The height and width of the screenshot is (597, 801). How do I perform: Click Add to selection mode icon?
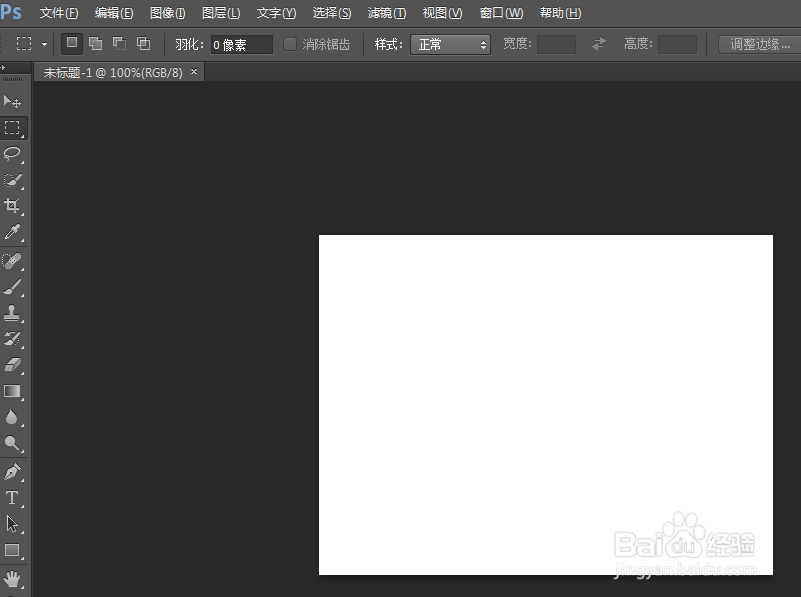[96, 44]
